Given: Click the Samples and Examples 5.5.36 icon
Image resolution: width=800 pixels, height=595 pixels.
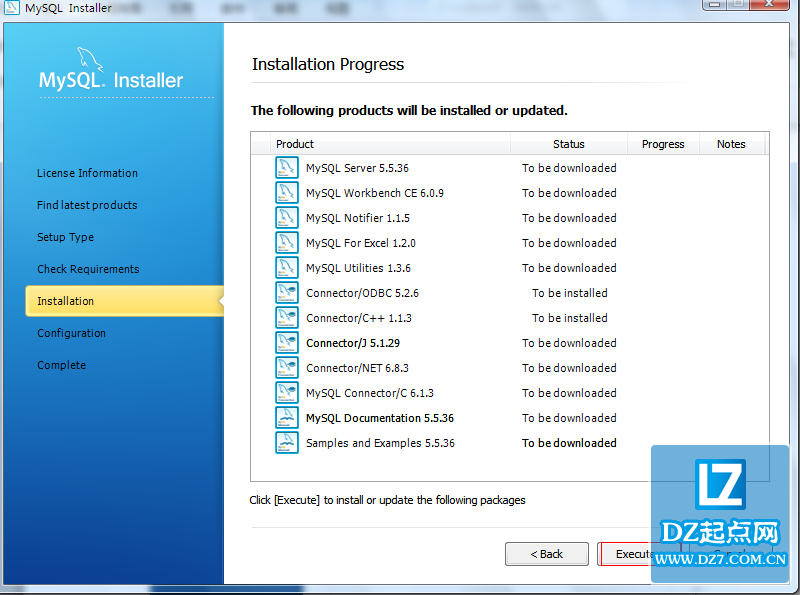Looking at the screenshot, I should coord(287,443).
